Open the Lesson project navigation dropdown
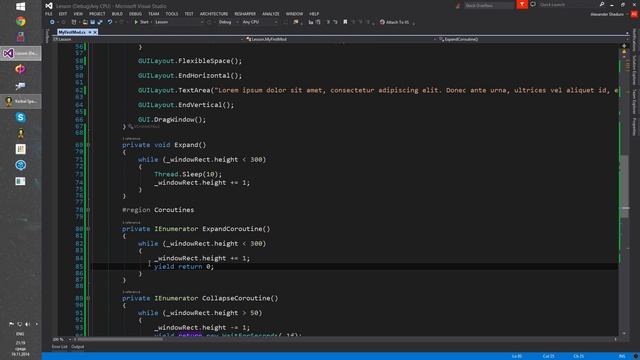640x360 pixels. (x=148, y=39)
